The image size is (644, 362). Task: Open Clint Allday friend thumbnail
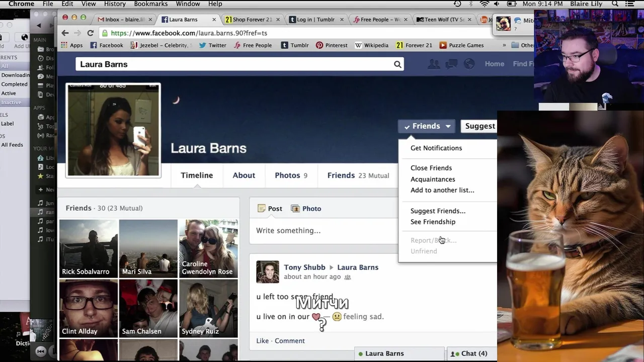pyautogui.click(x=89, y=308)
